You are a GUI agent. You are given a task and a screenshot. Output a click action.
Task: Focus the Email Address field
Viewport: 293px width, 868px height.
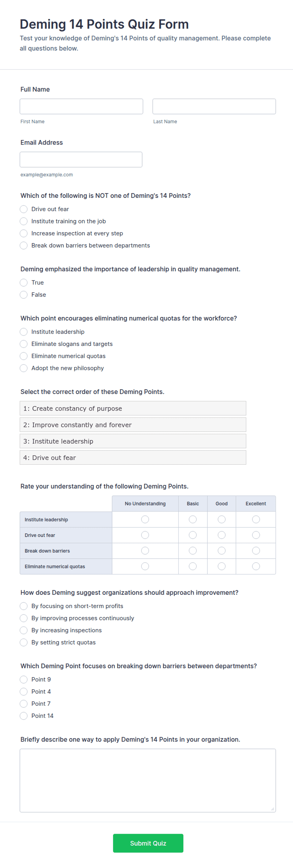pyautogui.click(x=81, y=159)
